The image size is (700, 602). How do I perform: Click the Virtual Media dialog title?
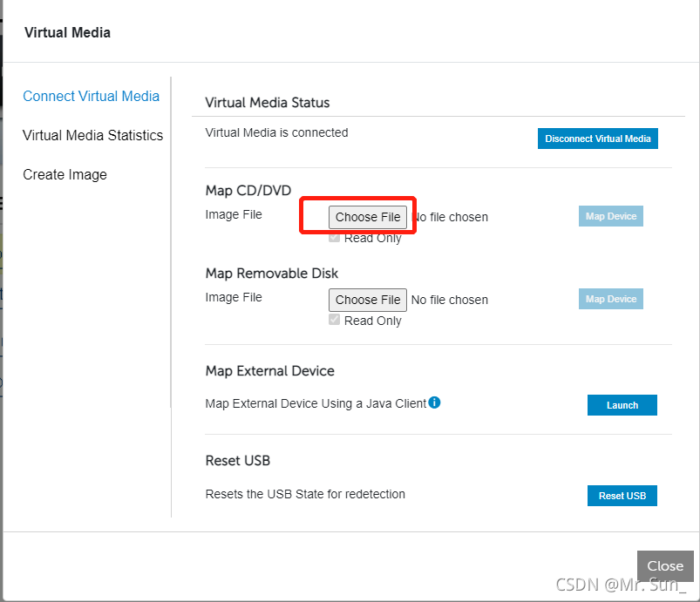[x=68, y=33]
